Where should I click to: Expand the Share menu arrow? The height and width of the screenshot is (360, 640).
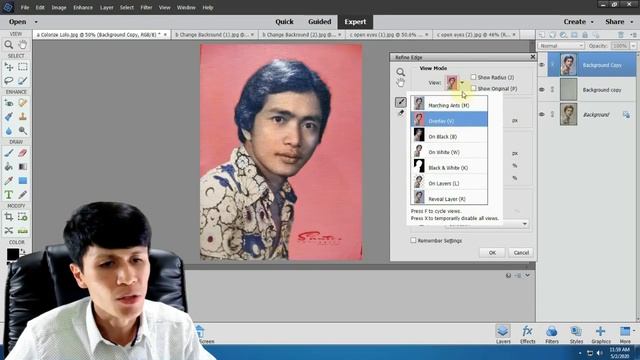click(x=632, y=22)
